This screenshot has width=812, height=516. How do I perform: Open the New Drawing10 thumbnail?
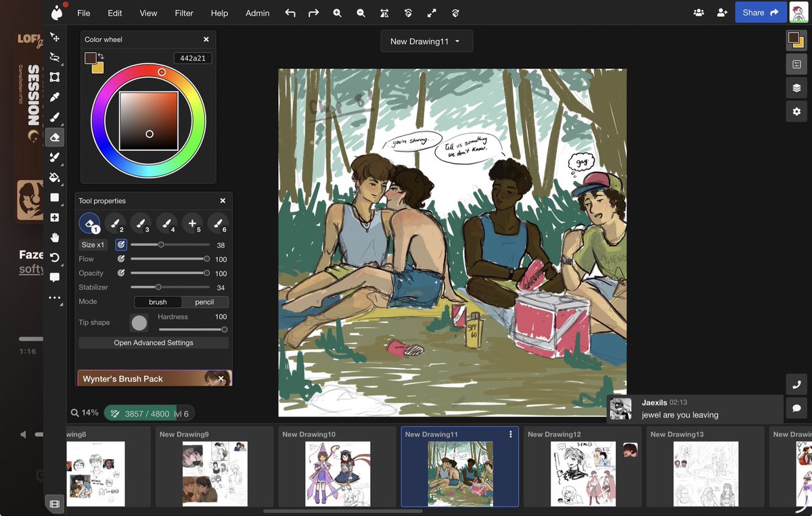coord(337,466)
